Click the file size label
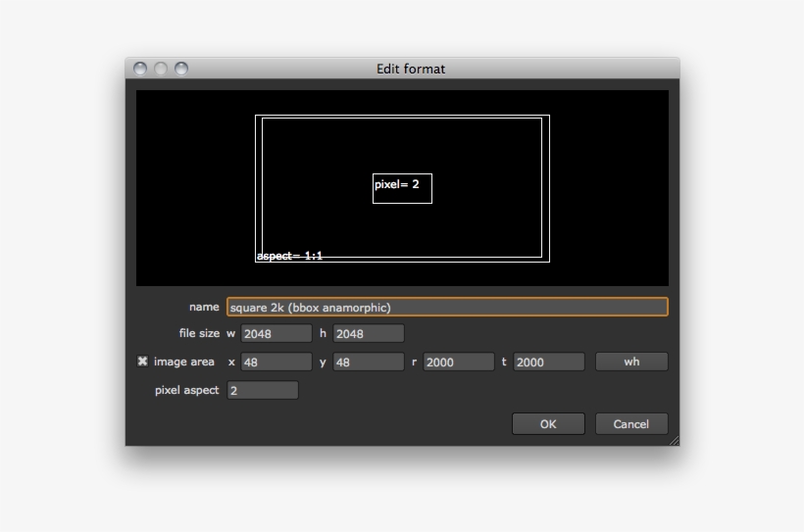This screenshot has height=532, width=804. (x=199, y=333)
